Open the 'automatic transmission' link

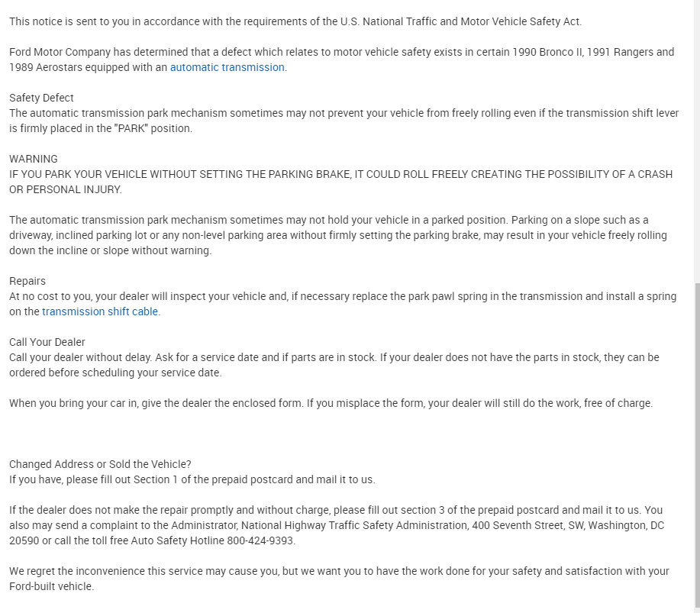point(227,67)
